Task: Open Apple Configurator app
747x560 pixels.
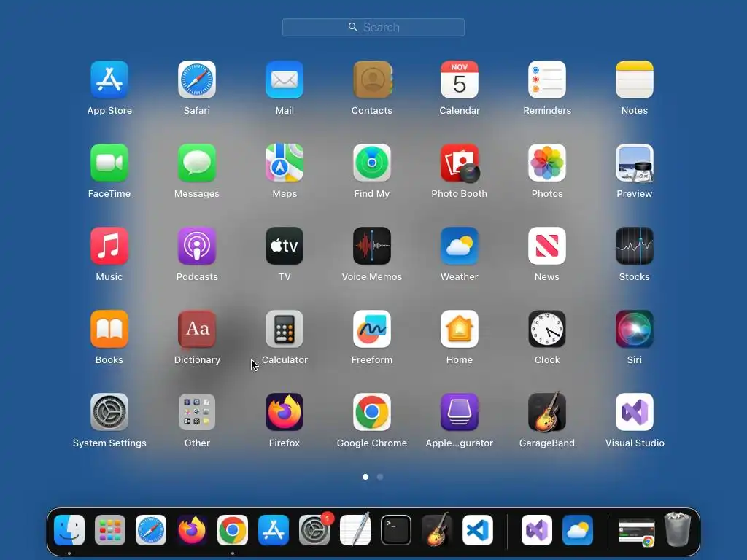Action: pos(460,412)
